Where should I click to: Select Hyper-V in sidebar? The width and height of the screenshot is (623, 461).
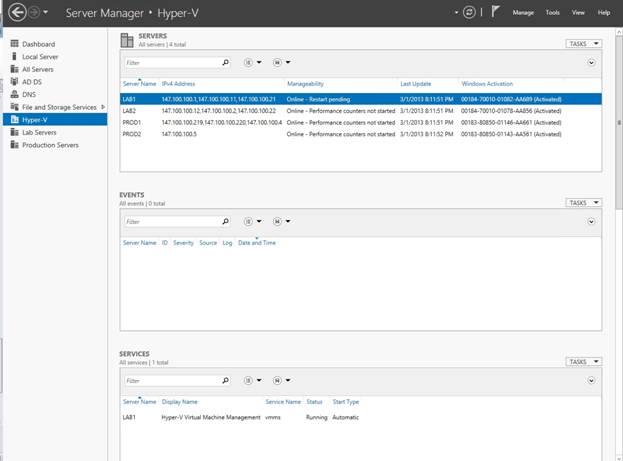55,119
